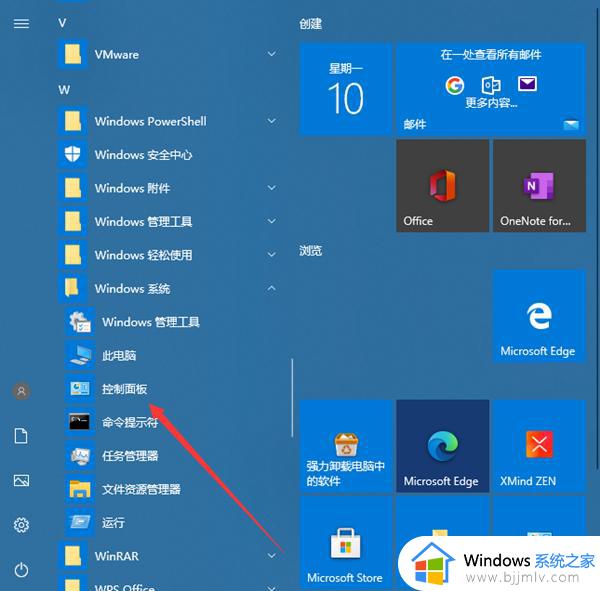
Task: Expand Windows PowerShell folder chevron
Action: 272,121
